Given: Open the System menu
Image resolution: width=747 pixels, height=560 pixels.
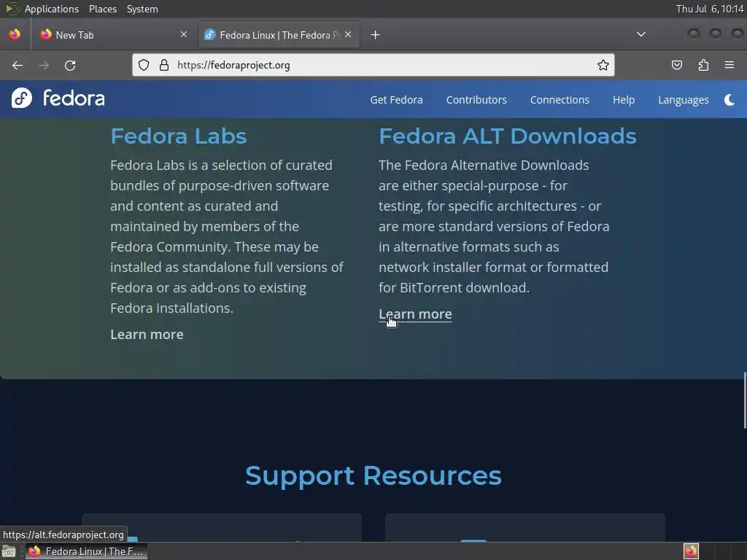Looking at the screenshot, I should click(x=142, y=9).
